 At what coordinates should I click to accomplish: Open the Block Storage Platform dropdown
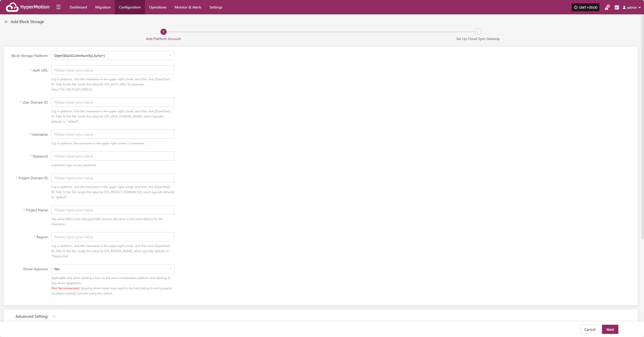(x=113, y=55)
